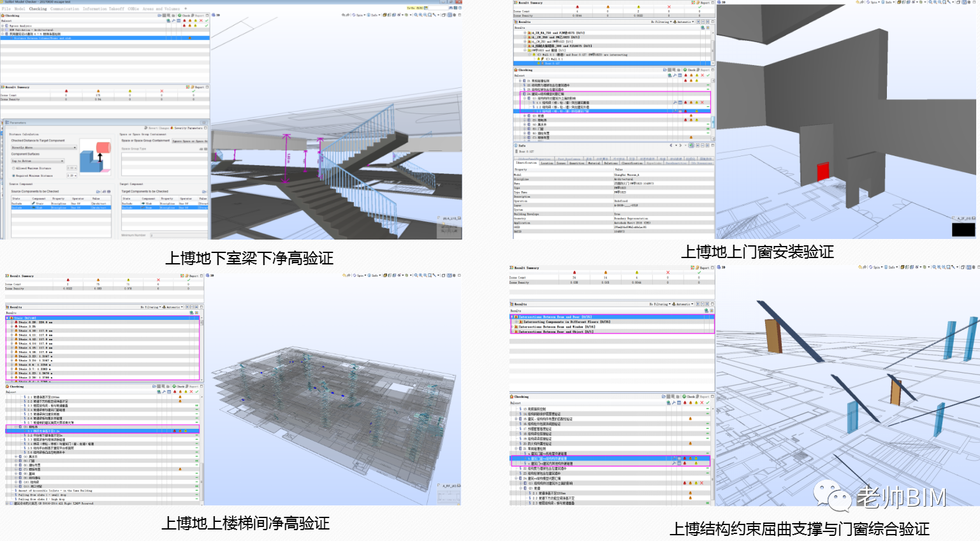Viewport: 980px width, 541px height.
Task: Click the distance illustration in the Parameters panel
Action: (x=96, y=157)
